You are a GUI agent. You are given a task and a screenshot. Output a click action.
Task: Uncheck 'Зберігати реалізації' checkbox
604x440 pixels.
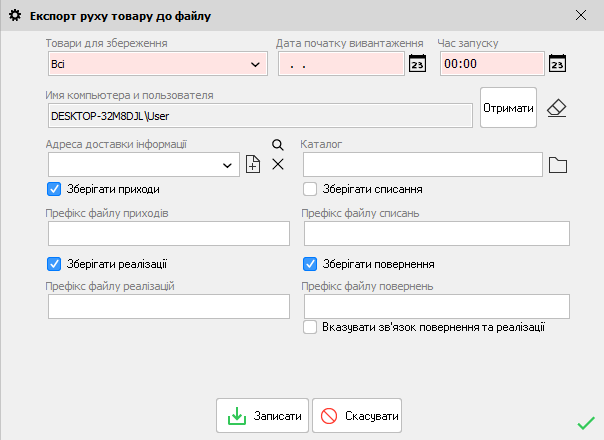(x=55, y=264)
